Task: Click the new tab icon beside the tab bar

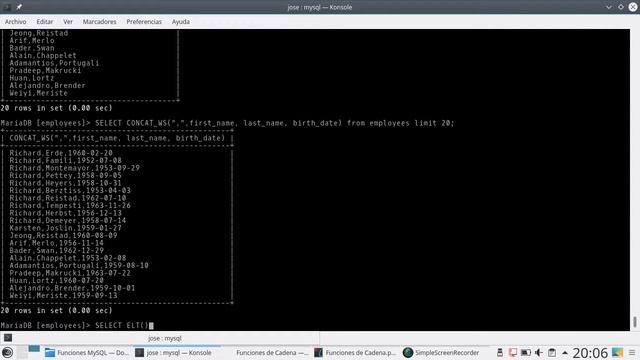Action: (8, 338)
